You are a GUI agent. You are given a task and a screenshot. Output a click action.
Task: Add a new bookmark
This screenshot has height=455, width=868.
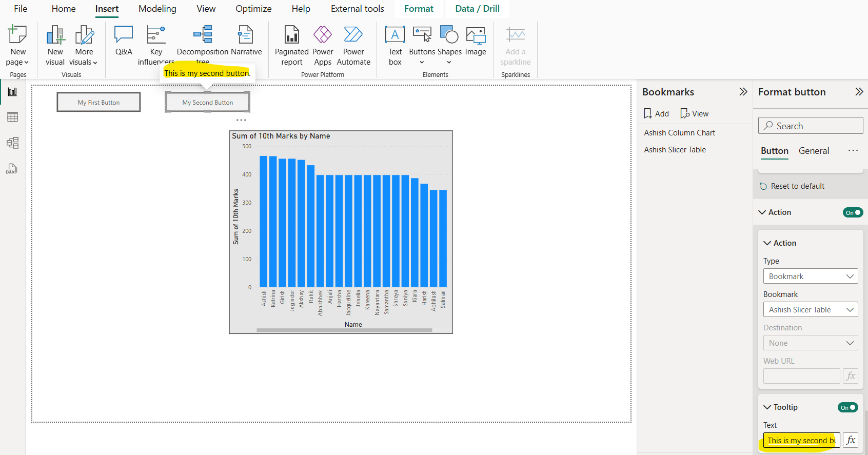pos(657,114)
